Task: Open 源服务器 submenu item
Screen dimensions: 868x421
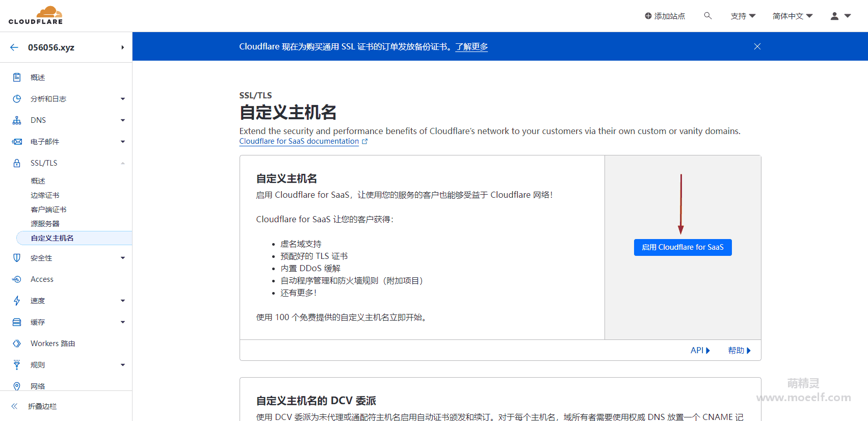Action: pos(45,224)
